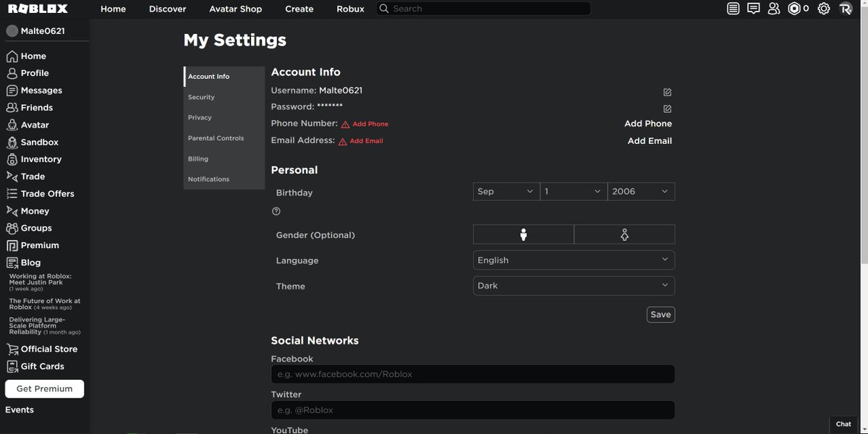
Task: Click the birthday help question mark icon
Action: click(x=276, y=211)
